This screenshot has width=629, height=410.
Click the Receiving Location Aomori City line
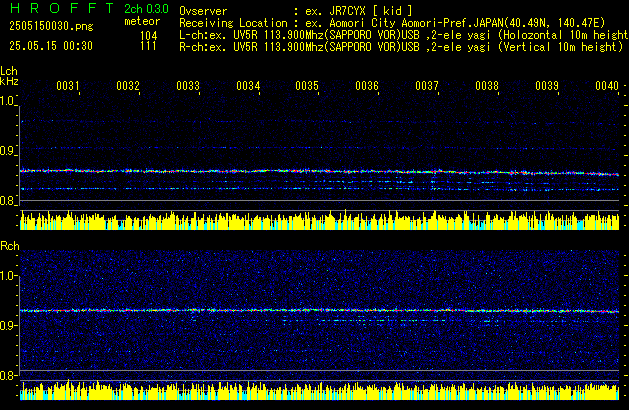(392, 23)
